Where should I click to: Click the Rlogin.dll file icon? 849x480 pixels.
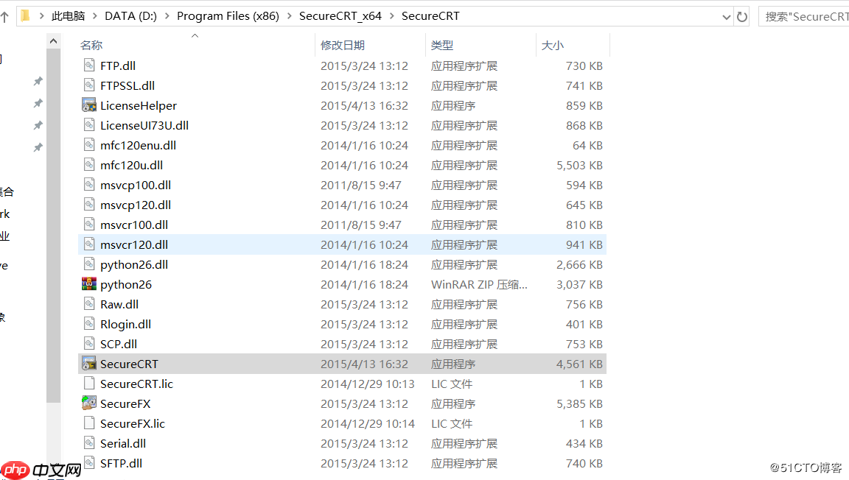point(89,324)
